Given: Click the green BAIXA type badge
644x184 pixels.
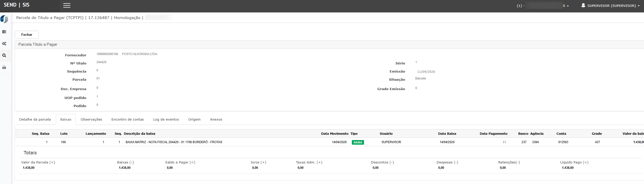Looking at the screenshot, I should coord(358,142).
